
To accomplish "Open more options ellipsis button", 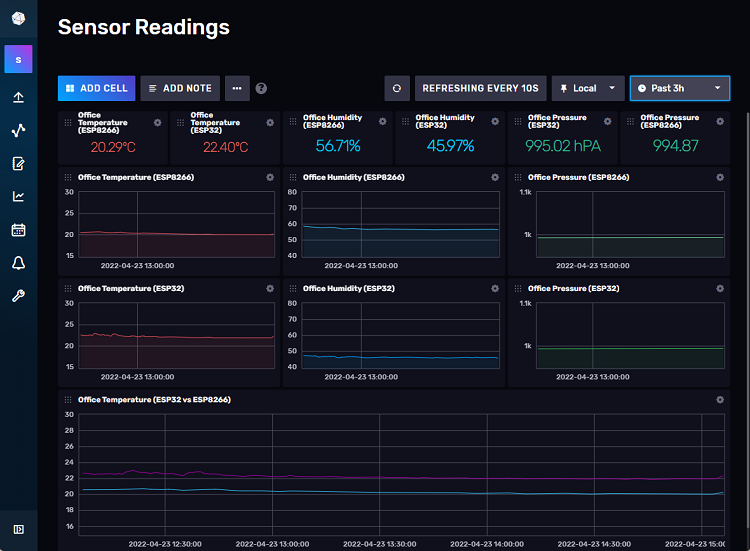I will click(237, 88).
